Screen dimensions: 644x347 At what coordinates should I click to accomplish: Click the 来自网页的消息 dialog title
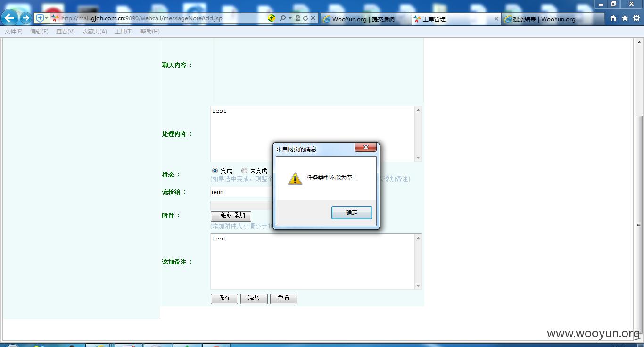tap(296, 149)
